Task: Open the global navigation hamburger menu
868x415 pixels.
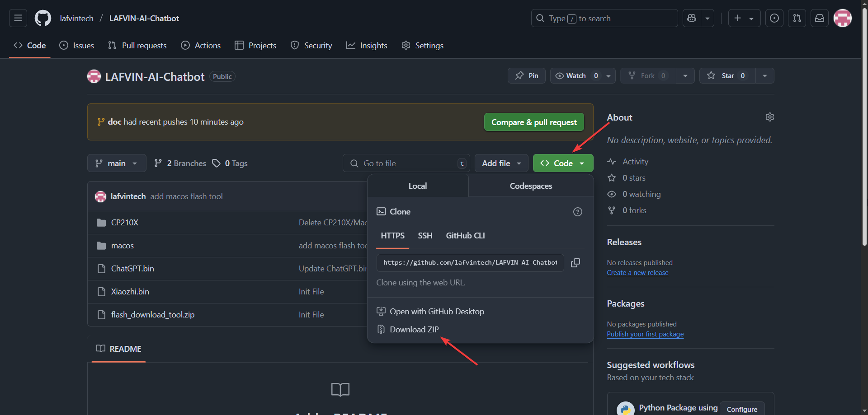Action: click(x=18, y=18)
